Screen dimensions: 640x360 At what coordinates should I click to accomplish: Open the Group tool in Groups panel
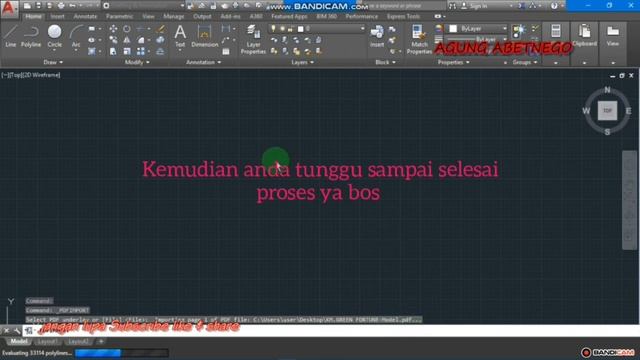tap(519, 31)
